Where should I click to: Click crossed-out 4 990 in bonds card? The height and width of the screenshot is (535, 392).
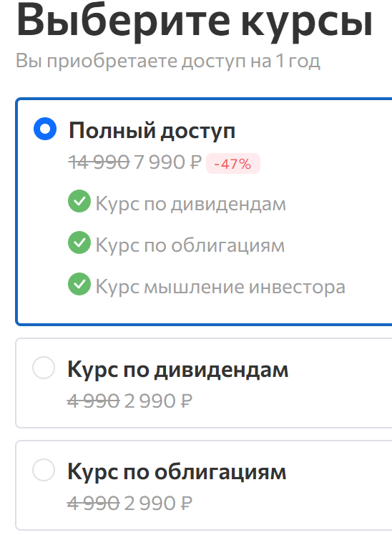(94, 504)
